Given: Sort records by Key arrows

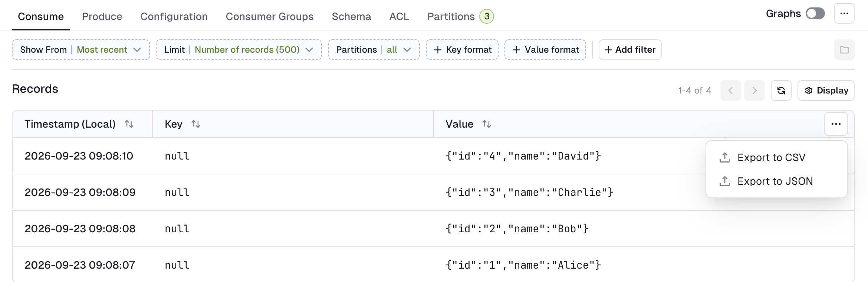Looking at the screenshot, I should pos(196,124).
